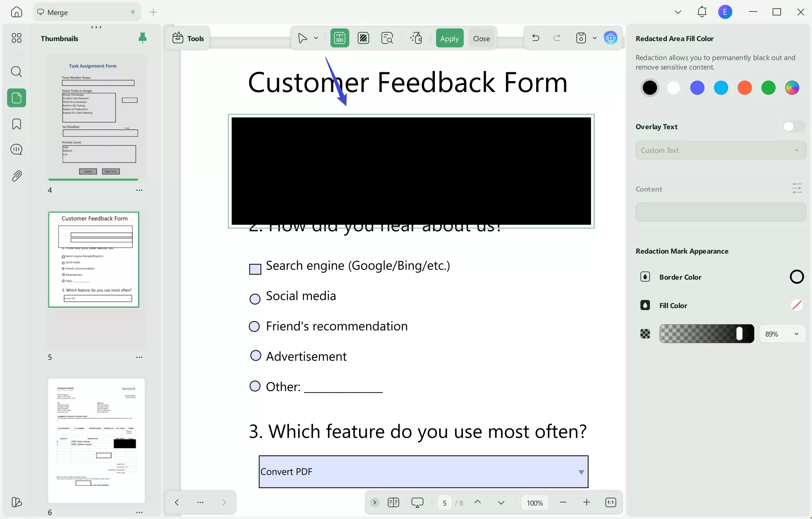Open the 89% opacity dropdown
This screenshot has height=519, width=812.
[x=782, y=334]
